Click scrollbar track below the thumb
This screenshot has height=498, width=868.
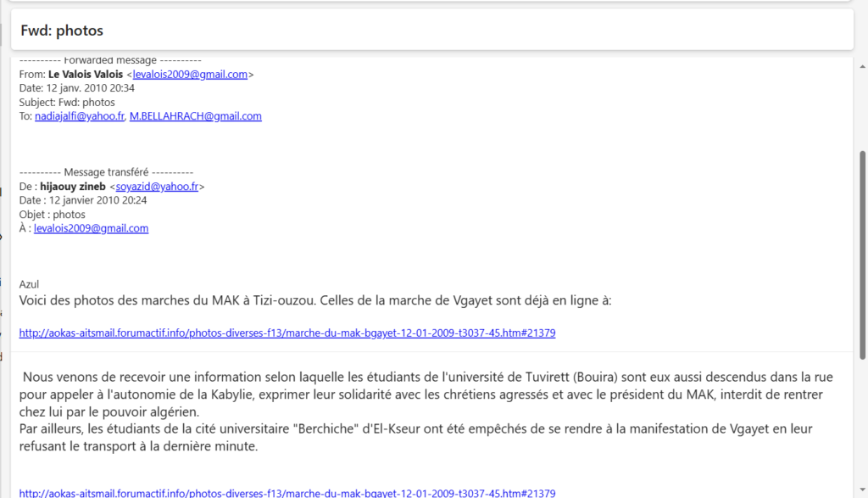pos(863,424)
